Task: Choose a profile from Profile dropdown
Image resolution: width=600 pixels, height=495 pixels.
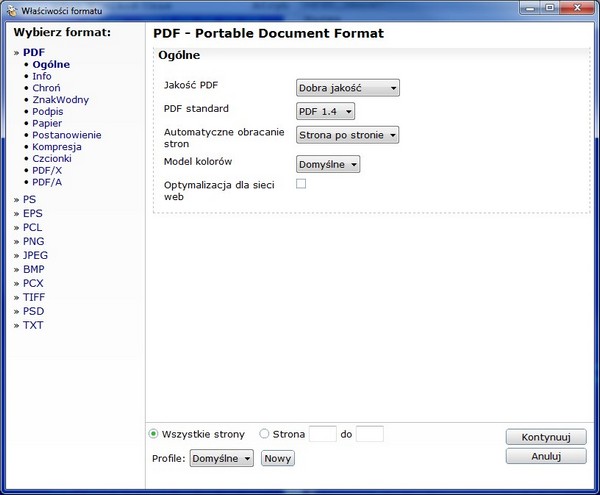Action: click(221, 458)
